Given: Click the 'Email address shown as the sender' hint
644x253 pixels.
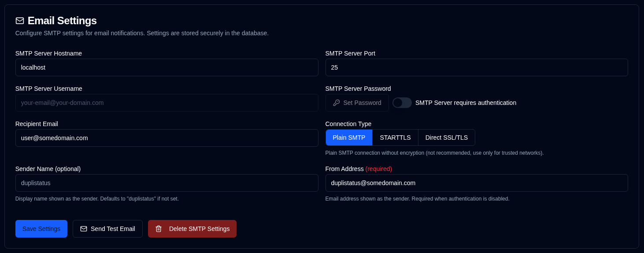Looking at the screenshot, I should pos(417,199).
